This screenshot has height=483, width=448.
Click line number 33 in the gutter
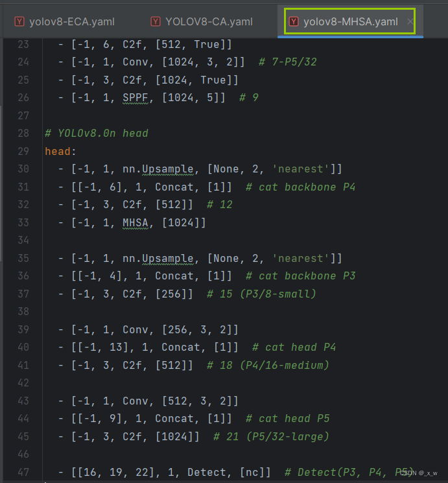[x=23, y=223]
